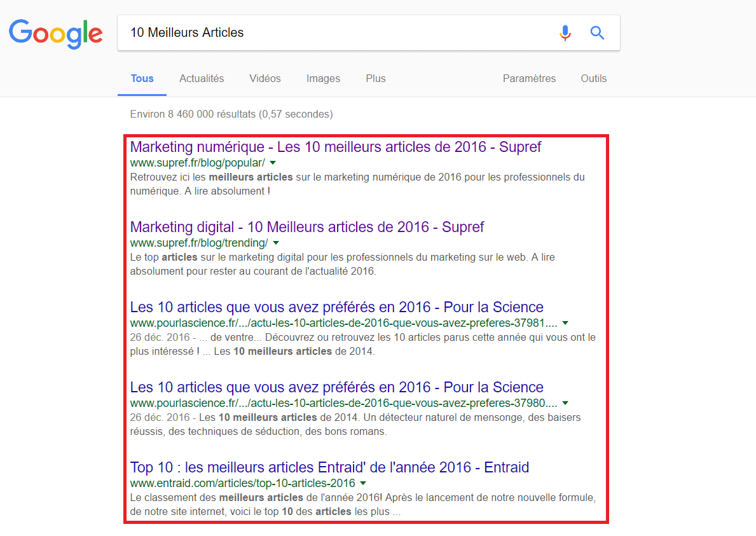
Task: Open the Vidéos results tab
Action: click(265, 79)
